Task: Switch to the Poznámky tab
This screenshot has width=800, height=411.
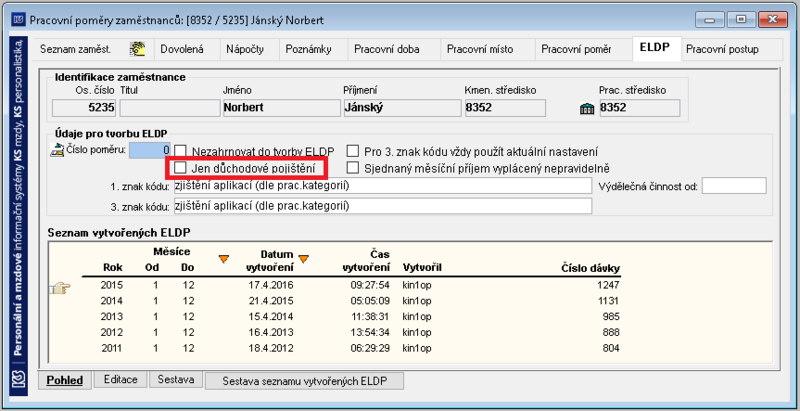Action: [309, 49]
